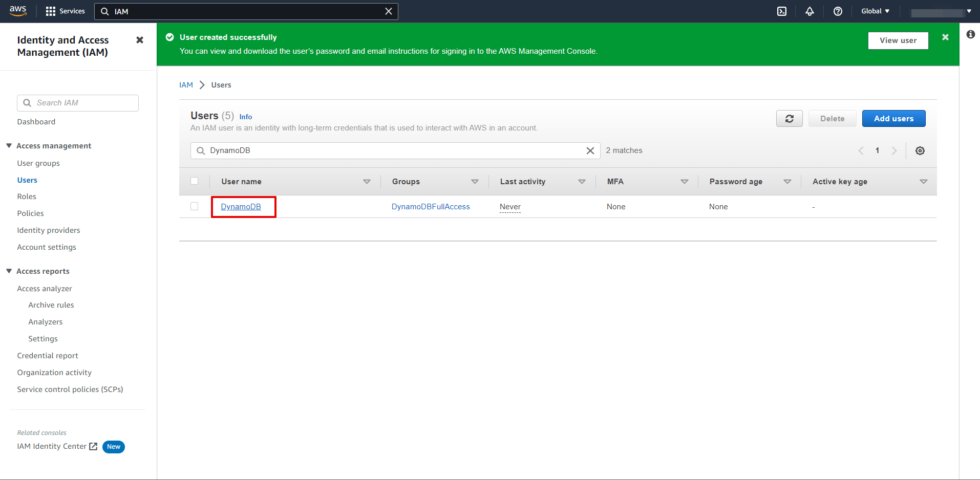This screenshot has width=980, height=480.
Task: Open the Global region dropdown
Action: tap(875, 11)
